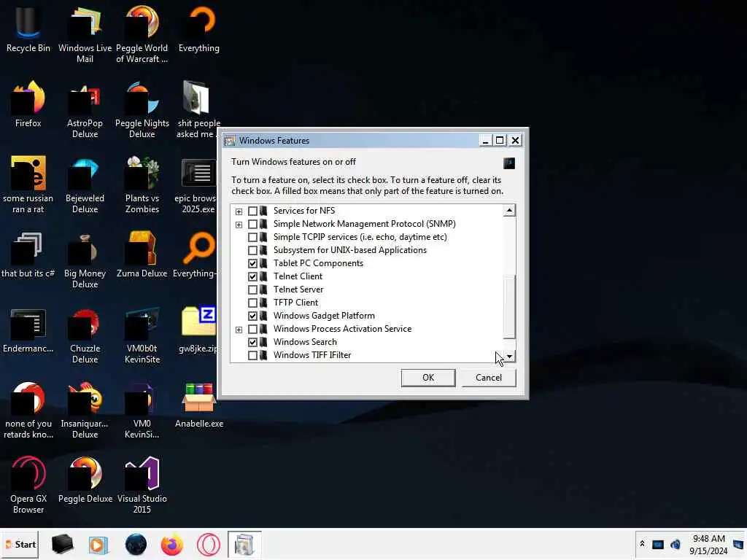This screenshot has width=747, height=560.
Task: Click the help icon in Windows Features
Action: tap(508, 163)
